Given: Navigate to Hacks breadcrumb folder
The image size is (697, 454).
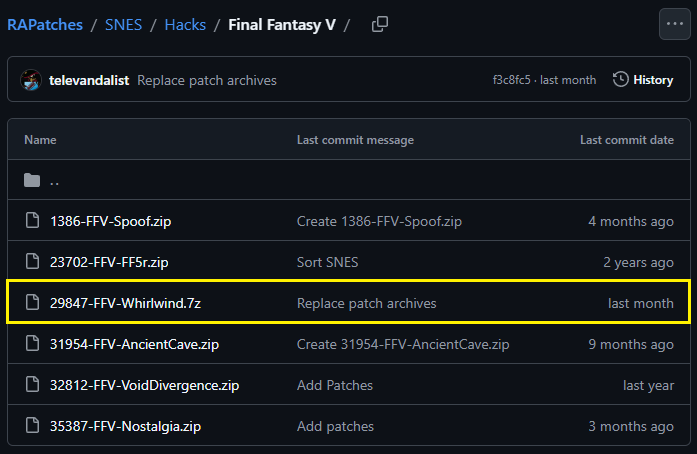Looking at the screenshot, I should click(185, 24).
